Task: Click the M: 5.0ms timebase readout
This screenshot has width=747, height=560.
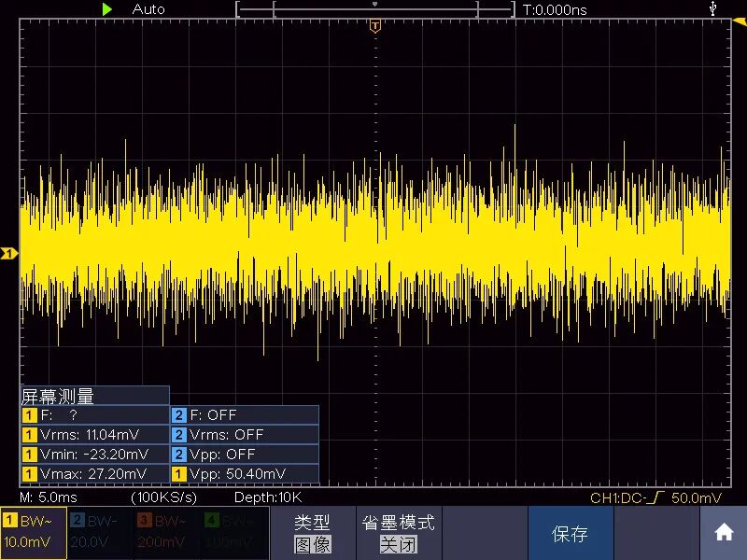Action: pos(49,497)
